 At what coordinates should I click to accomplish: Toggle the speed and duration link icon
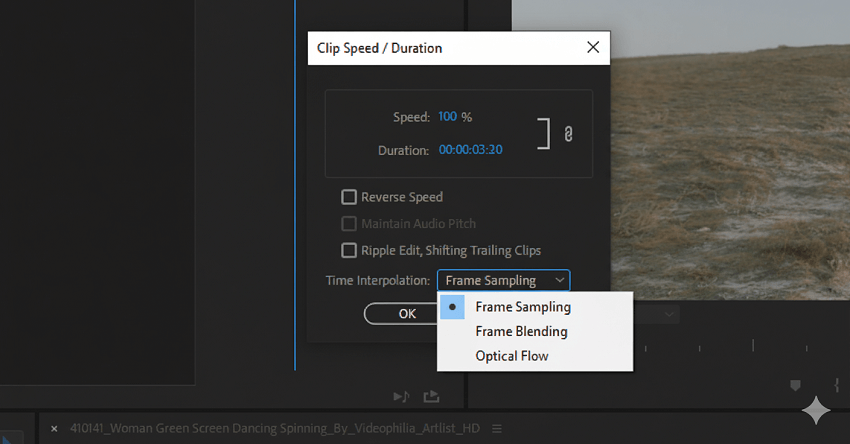[568, 134]
